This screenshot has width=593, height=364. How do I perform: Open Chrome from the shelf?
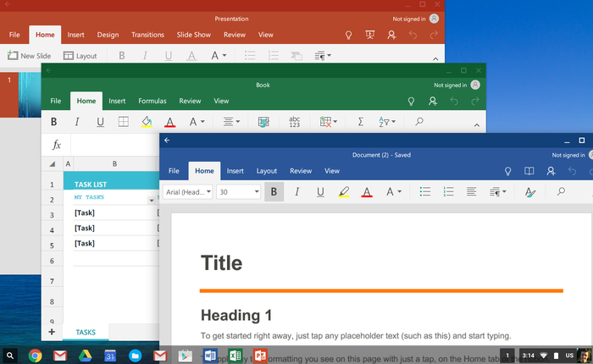click(x=35, y=356)
